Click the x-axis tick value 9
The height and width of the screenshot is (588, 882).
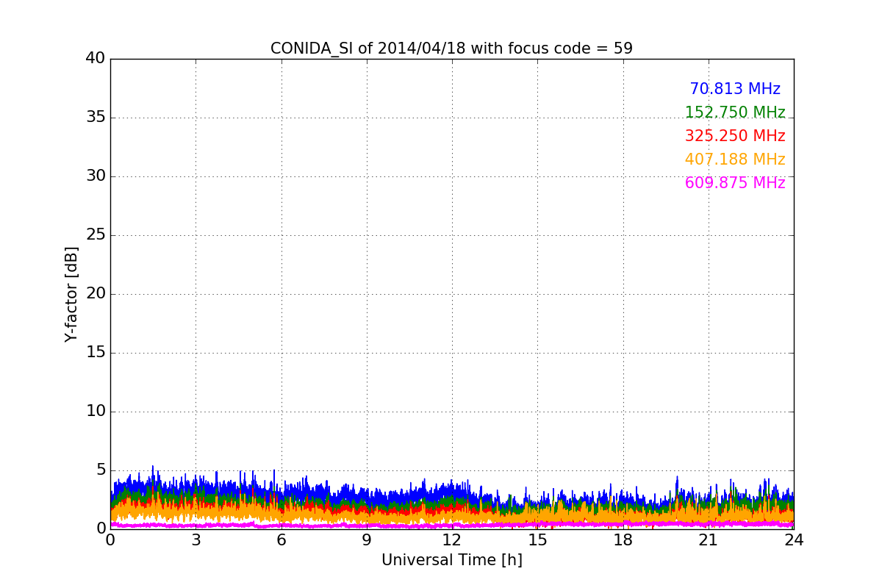pos(367,540)
